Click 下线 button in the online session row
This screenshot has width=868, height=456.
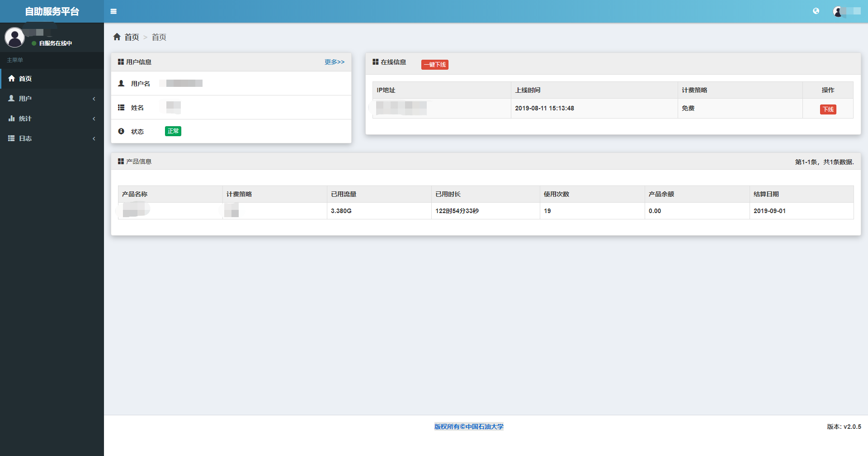pyautogui.click(x=828, y=109)
